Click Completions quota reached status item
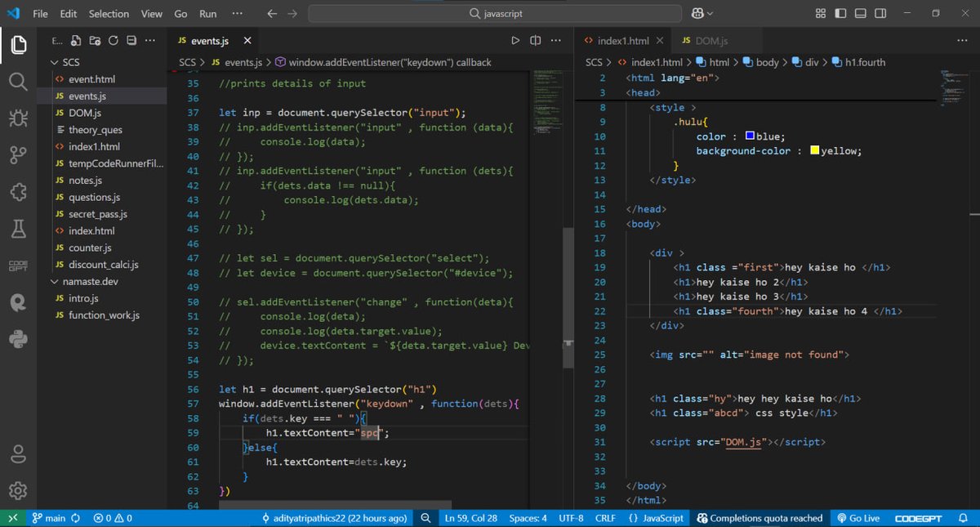 pyautogui.click(x=759, y=518)
